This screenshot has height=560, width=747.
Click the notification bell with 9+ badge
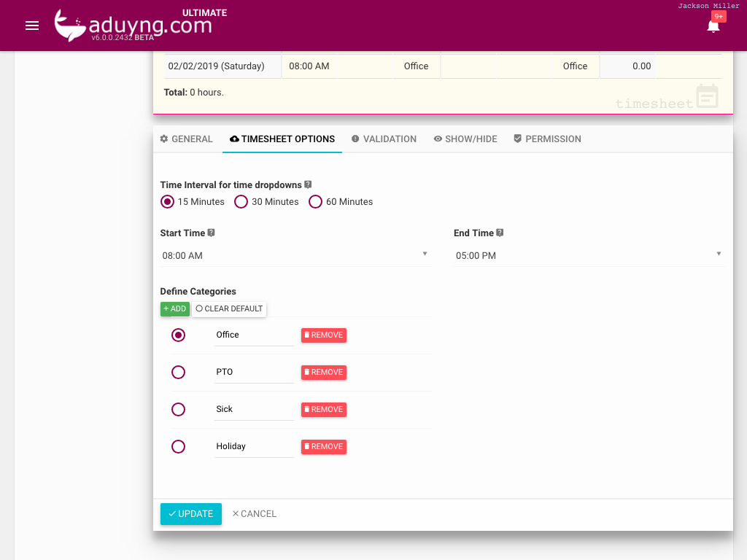(x=713, y=27)
